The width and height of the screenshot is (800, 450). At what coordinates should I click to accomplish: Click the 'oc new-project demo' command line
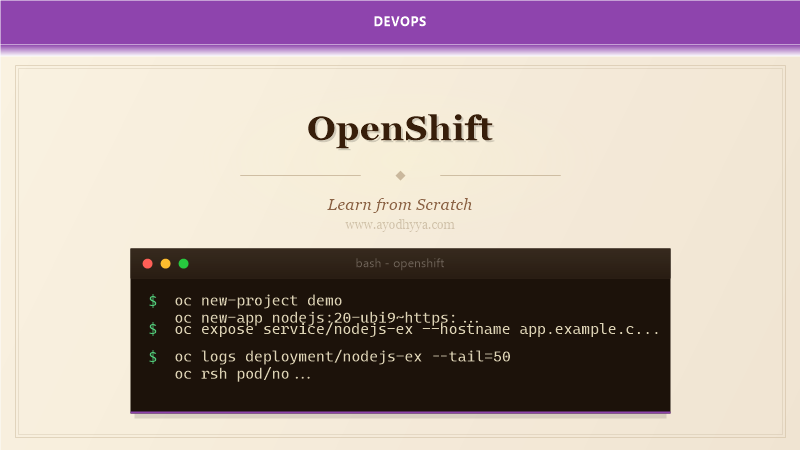tap(258, 301)
